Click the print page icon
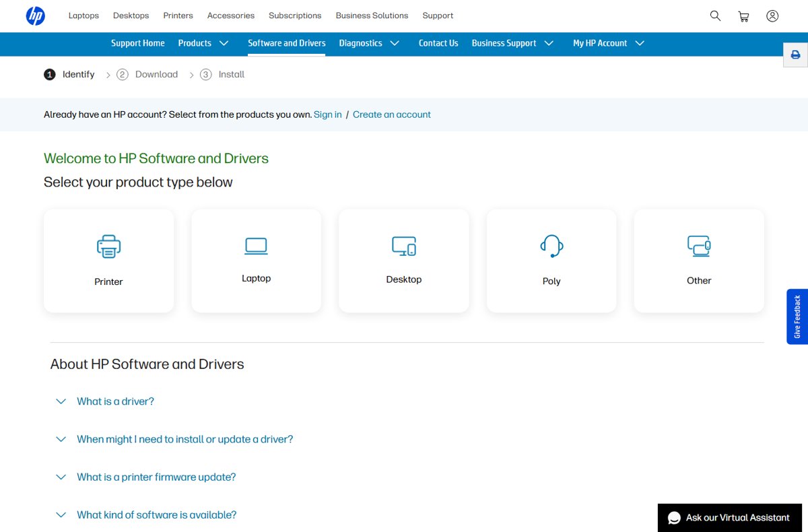Image resolution: width=808 pixels, height=532 pixels. click(795, 55)
